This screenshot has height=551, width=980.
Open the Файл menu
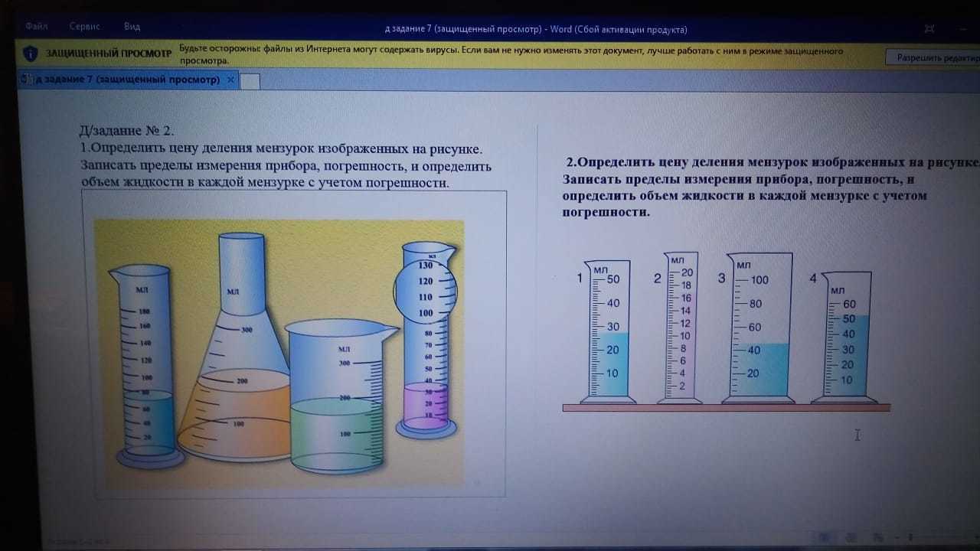coord(36,26)
